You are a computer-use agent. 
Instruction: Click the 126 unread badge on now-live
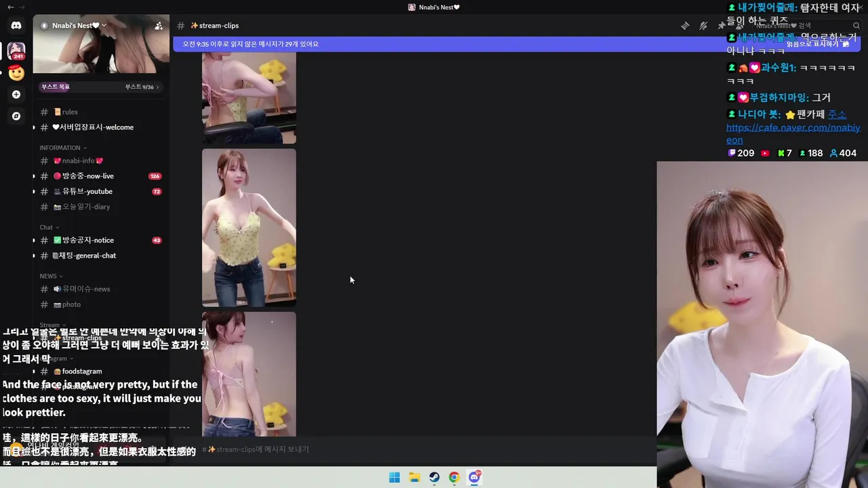(x=155, y=176)
